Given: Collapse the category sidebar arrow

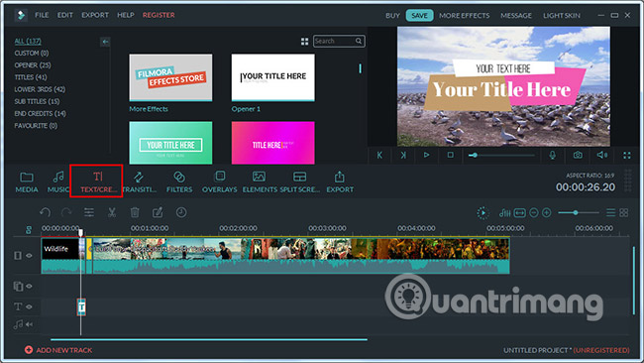Looking at the screenshot, I should click(105, 42).
